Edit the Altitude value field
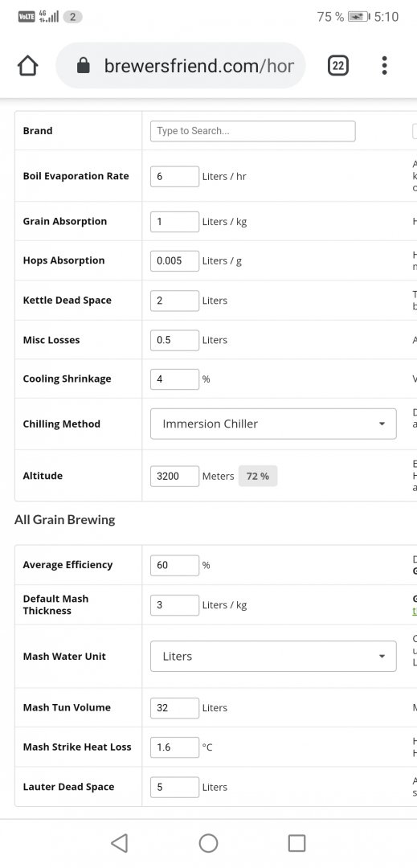The width and height of the screenshot is (417, 868). (x=174, y=476)
